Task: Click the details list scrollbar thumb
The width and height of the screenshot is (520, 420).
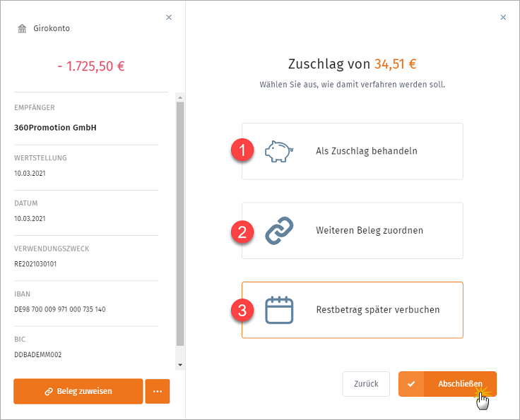Action: point(180,224)
